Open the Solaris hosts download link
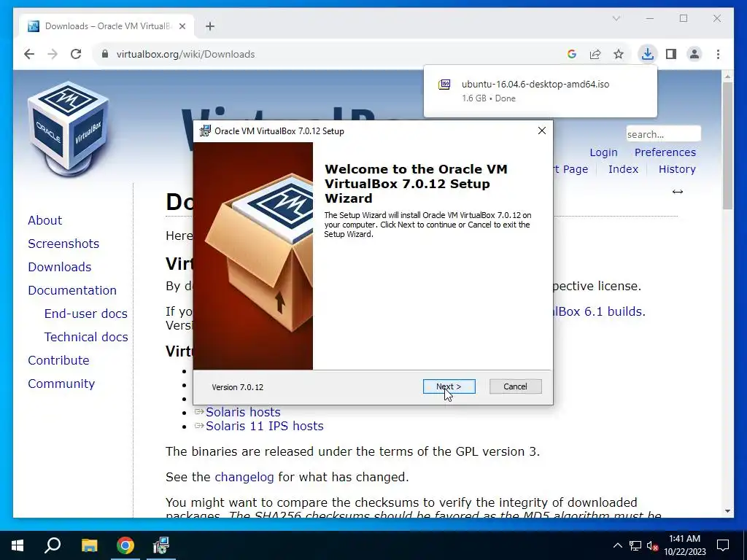The height and width of the screenshot is (560, 747). [x=243, y=412]
